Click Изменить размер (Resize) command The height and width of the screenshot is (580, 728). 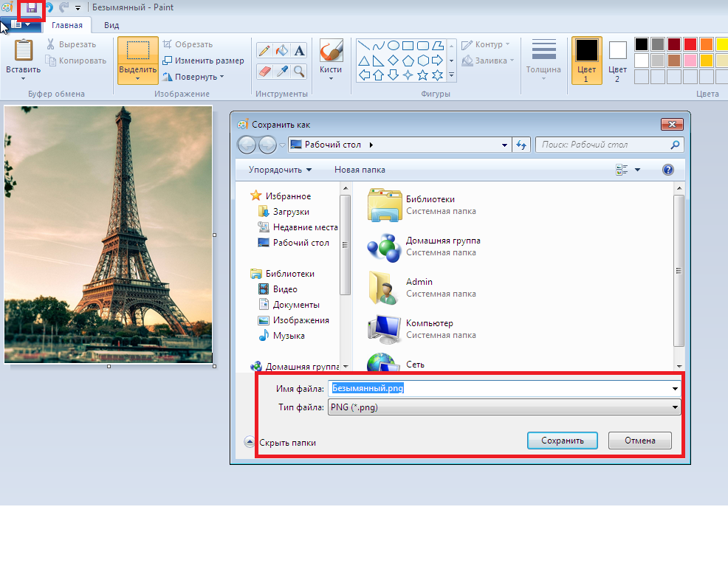click(203, 61)
